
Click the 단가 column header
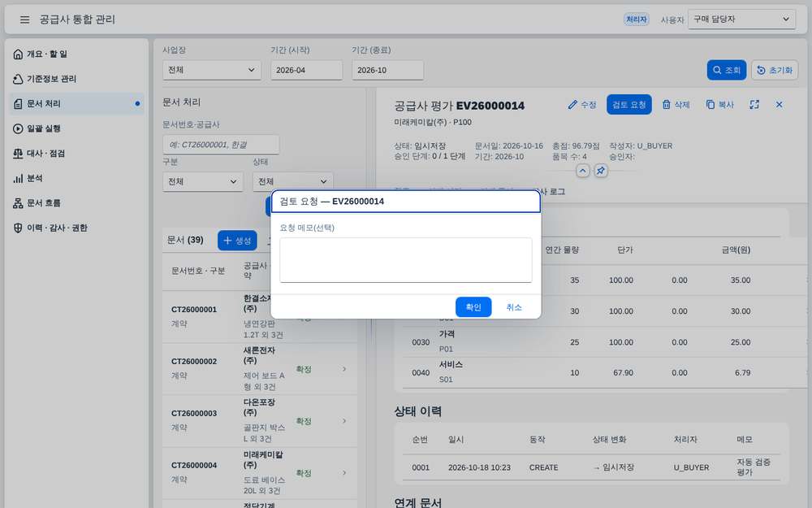coord(625,250)
